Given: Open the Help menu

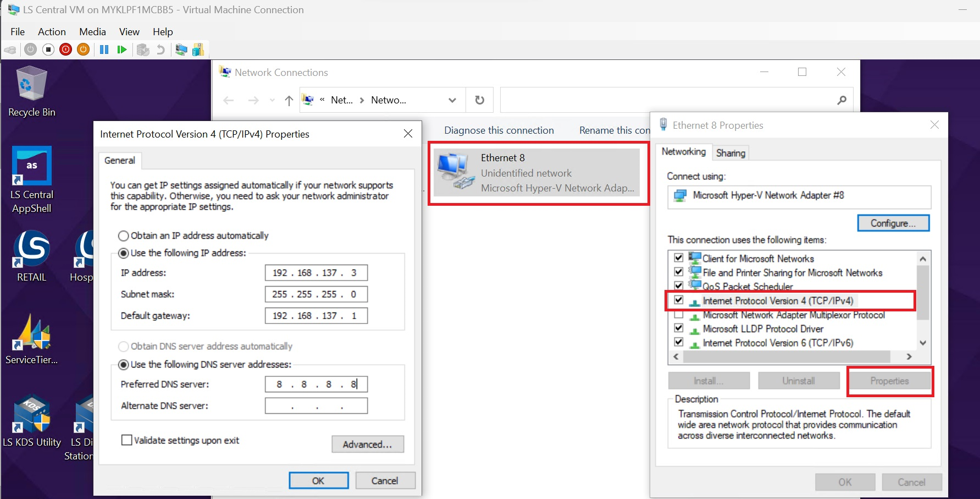Looking at the screenshot, I should click(x=163, y=32).
